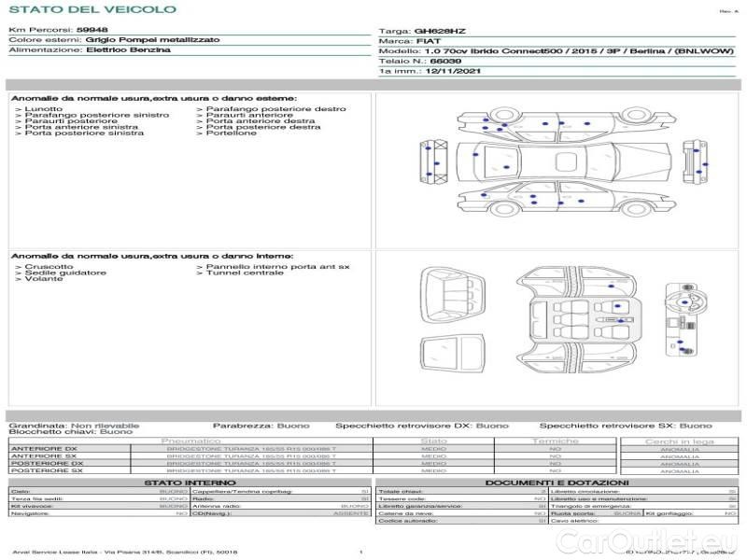Click the 'STATO DEL VEICOLO' title
Screen dimensions: 747x560
(92, 9)
